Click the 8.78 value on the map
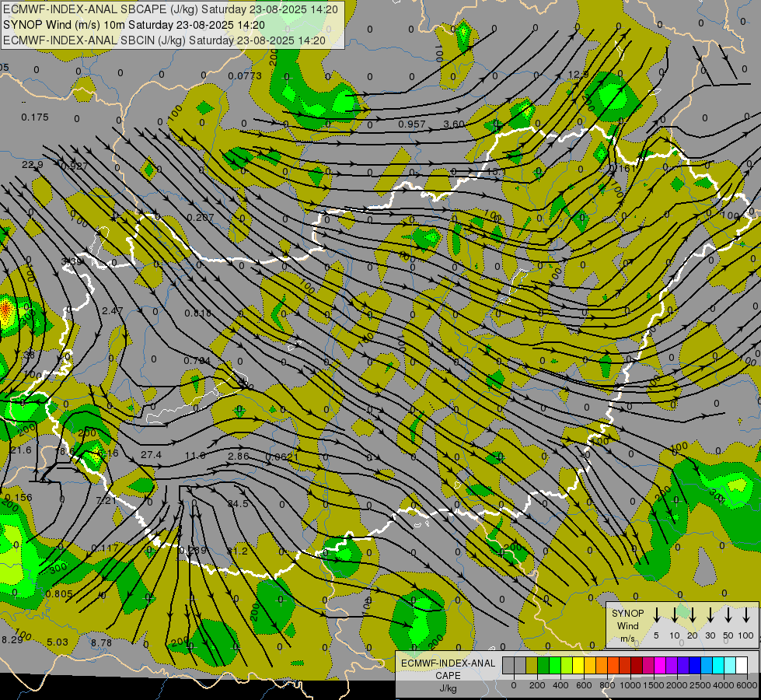This screenshot has width=761, height=700. [101, 642]
